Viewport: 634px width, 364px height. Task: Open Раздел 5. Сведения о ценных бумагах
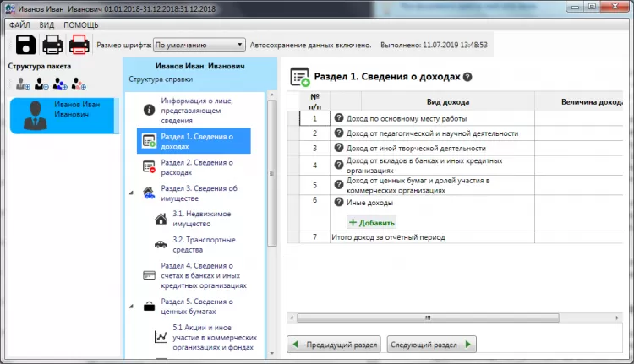point(196,307)
